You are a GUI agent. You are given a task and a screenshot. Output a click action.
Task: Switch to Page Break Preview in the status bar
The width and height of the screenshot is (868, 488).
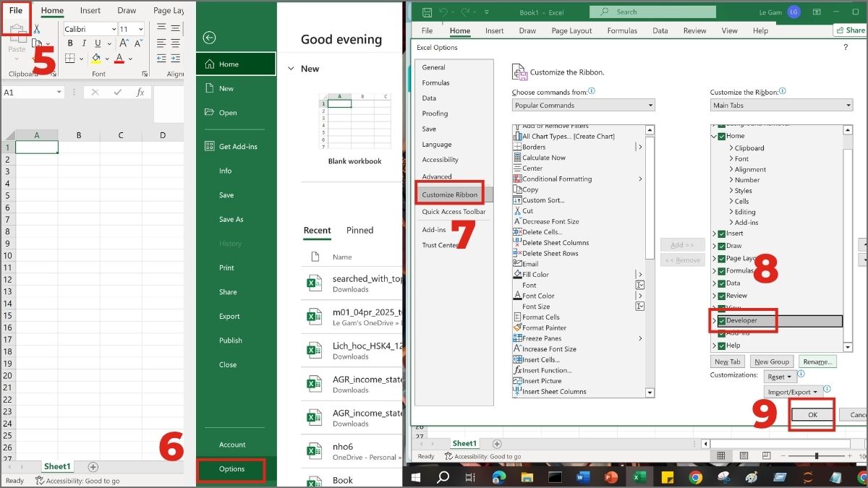767,455
